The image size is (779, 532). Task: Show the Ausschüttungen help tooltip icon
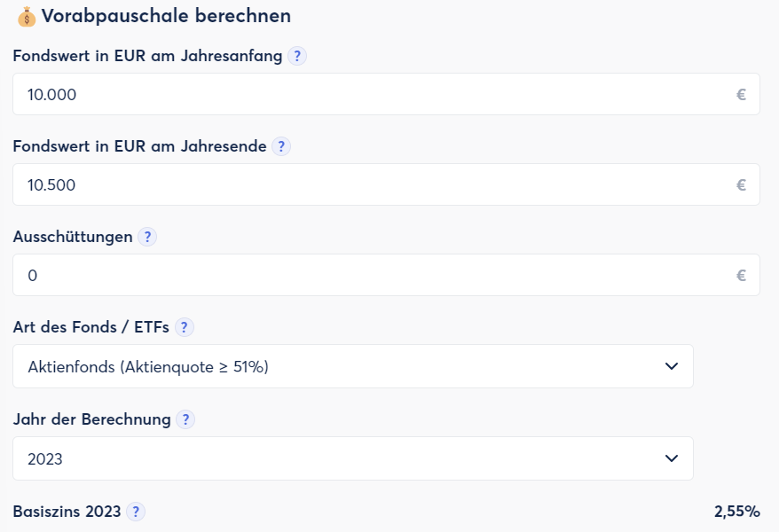point(147,238)
